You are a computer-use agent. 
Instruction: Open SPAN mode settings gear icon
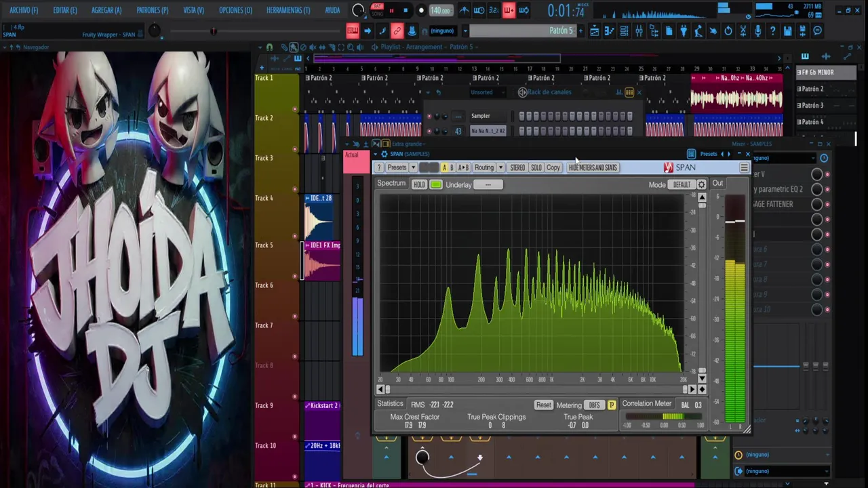pos(701,184)
